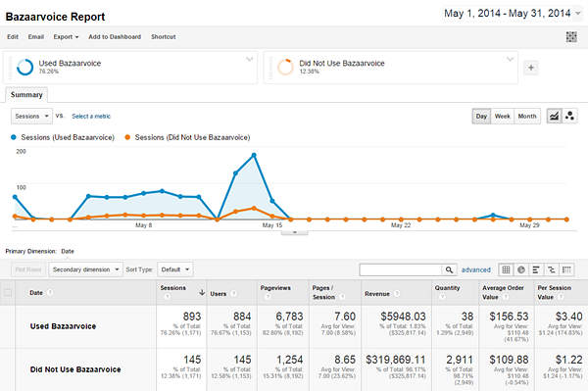Click blue Sessions (Used Bazaarvoice) legend dot
Screen dimensions: 588x391
click(x=14, y=137)
